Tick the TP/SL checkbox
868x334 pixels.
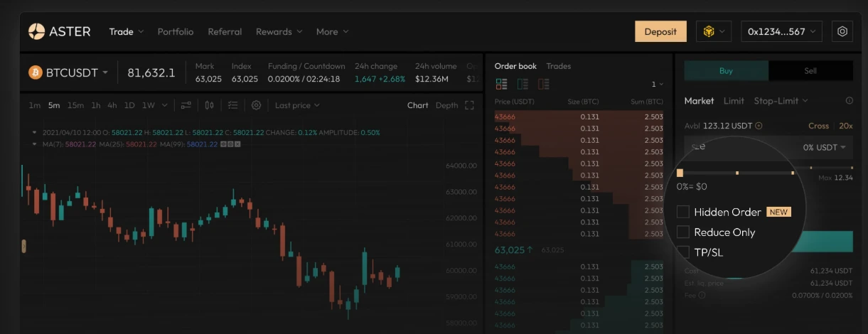(683, 252)
